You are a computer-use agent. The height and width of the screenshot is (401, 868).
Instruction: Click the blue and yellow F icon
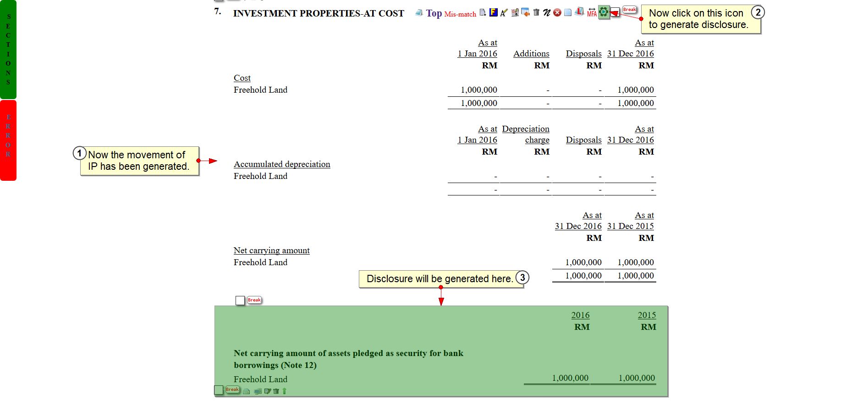494,12
